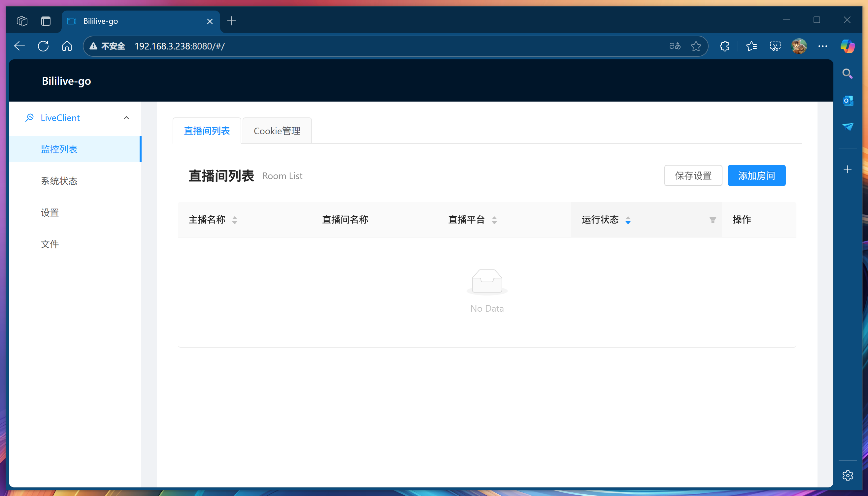Switch to the Cookie管理 tab
Screen dimensions: 868x496
click(277, 131)
